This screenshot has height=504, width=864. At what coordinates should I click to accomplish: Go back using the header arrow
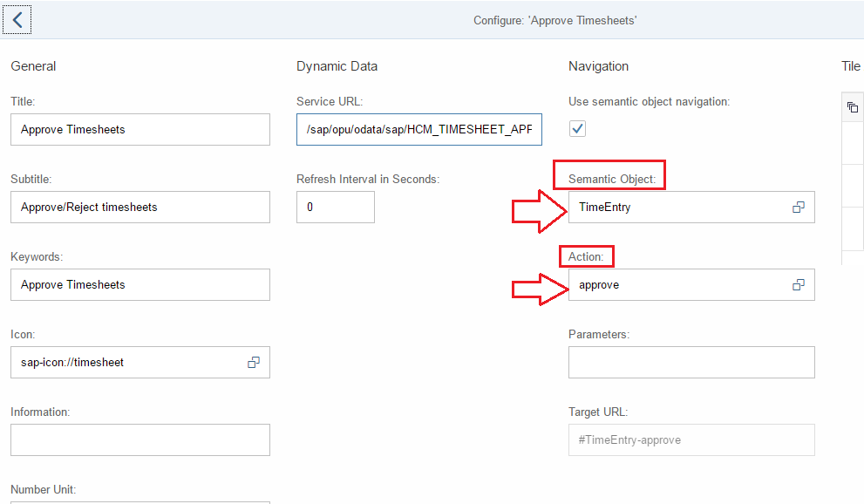17,20
